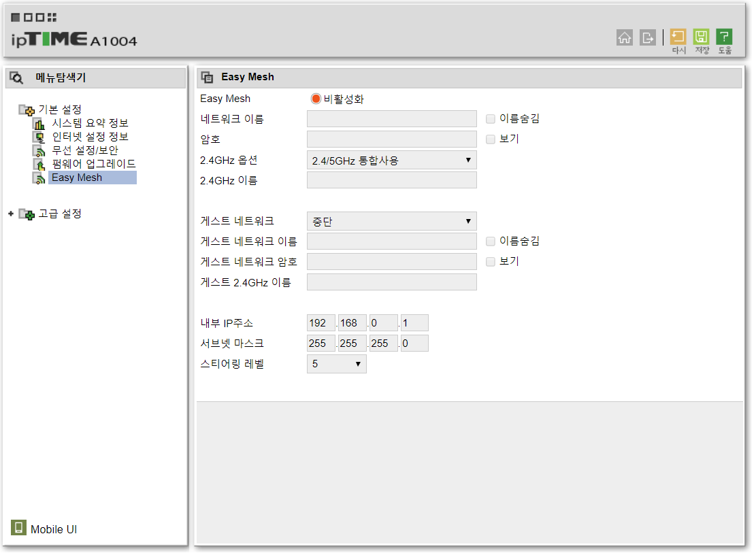This screenshot has height=553, width=756.
Task: Click the 메뉴탐색기 search icon
Action: 16,78
